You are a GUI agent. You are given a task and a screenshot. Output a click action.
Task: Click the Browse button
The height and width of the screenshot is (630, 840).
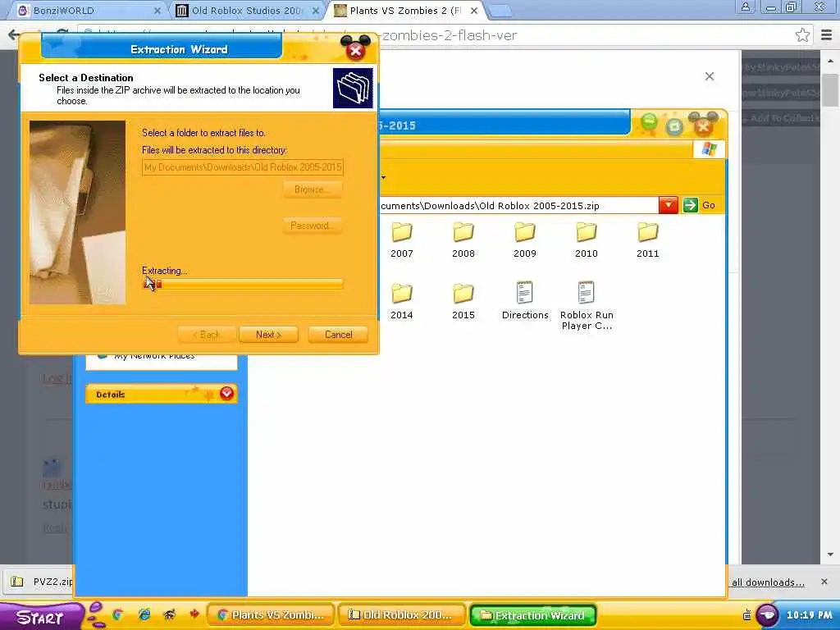point(313,189)
